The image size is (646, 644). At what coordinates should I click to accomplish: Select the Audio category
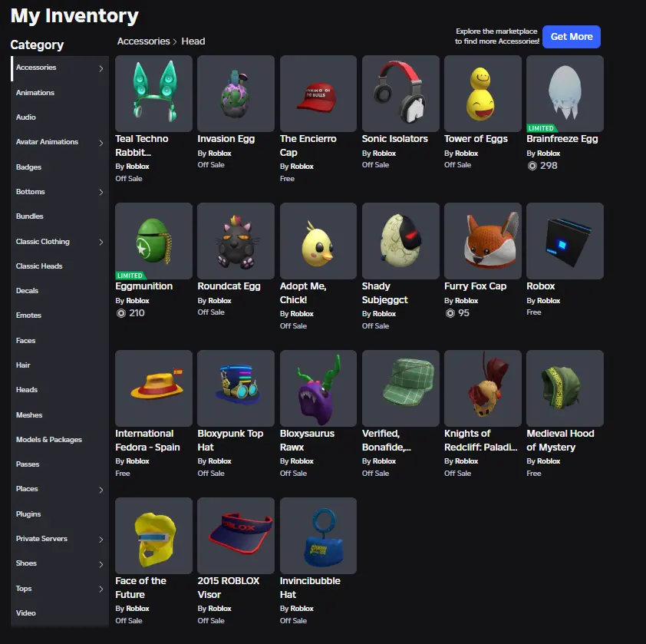point(60,117)
